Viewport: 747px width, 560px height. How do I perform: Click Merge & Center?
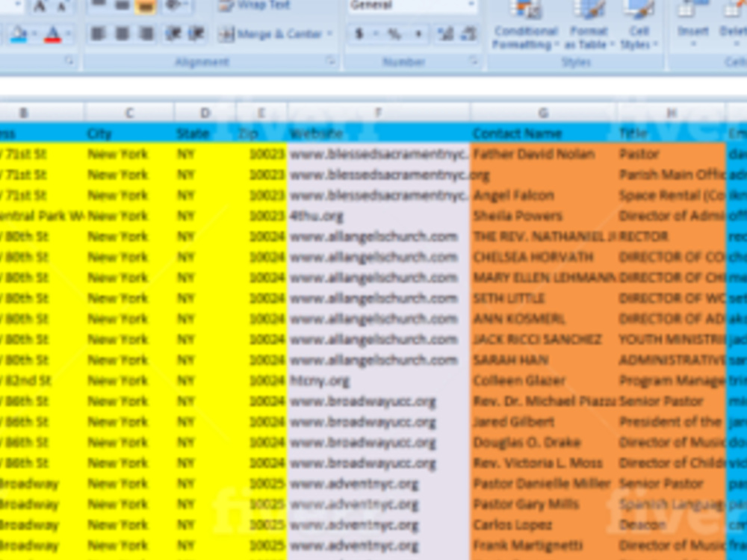270,34
